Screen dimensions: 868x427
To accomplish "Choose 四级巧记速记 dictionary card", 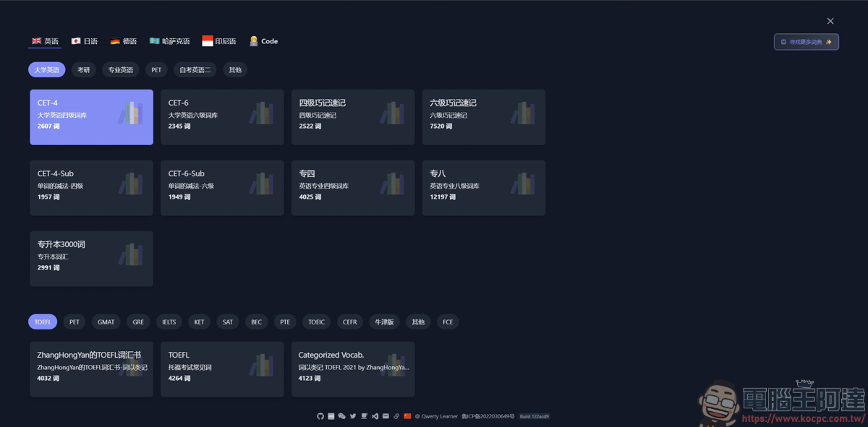I will click(x=353, y=117).
